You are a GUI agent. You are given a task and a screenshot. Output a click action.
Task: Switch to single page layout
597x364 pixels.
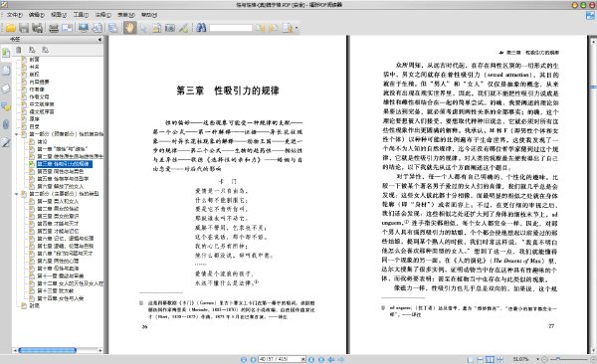click(471, 359)
